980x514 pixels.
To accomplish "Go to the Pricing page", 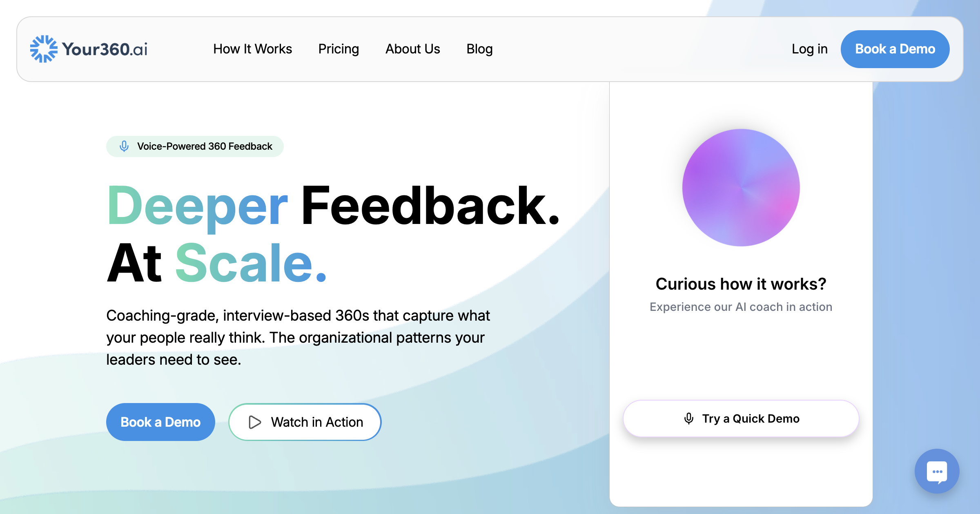I will click(x=339, y=49).
